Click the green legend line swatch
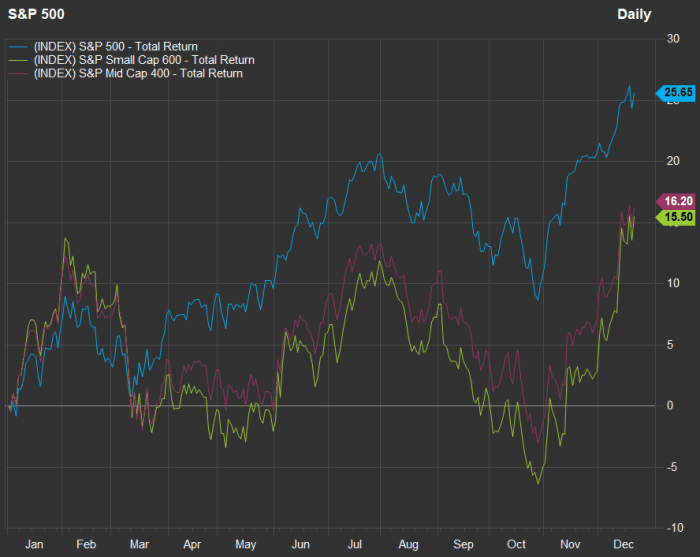This screenshot has width=700, height=557. [18, 60]
